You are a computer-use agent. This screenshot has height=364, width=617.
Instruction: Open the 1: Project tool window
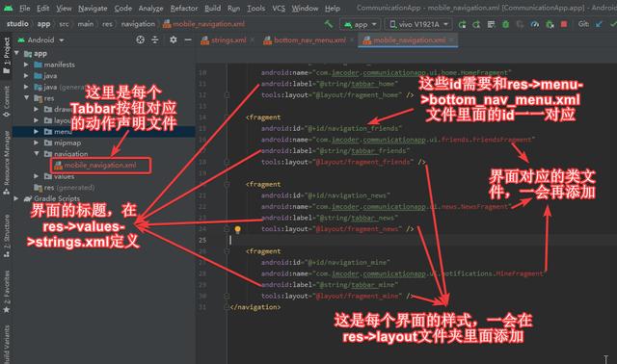(x=7, y=56)
